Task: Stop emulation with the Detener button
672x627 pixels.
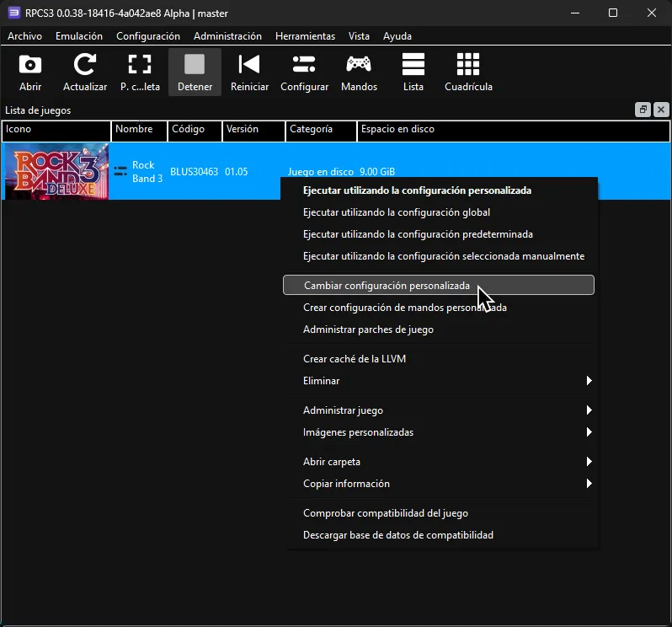Action: coord(195,72)
